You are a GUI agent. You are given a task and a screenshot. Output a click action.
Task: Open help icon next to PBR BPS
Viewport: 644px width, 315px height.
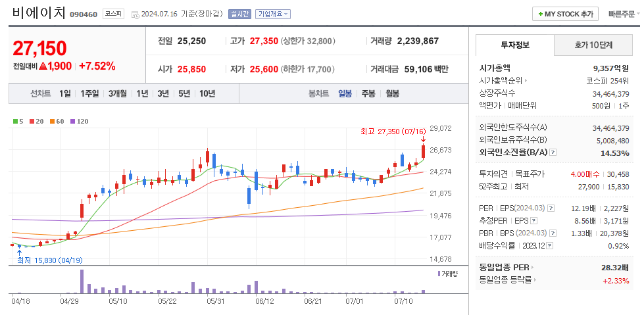(x=553, y=233)
